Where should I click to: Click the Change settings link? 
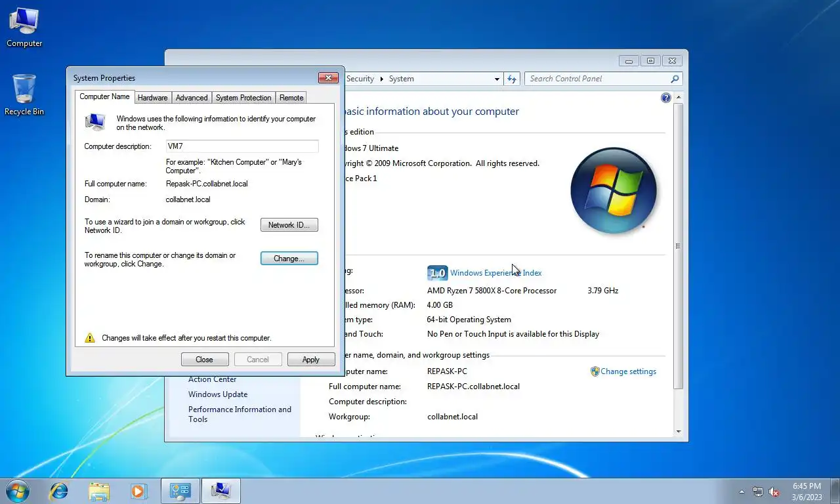point(628,371)
